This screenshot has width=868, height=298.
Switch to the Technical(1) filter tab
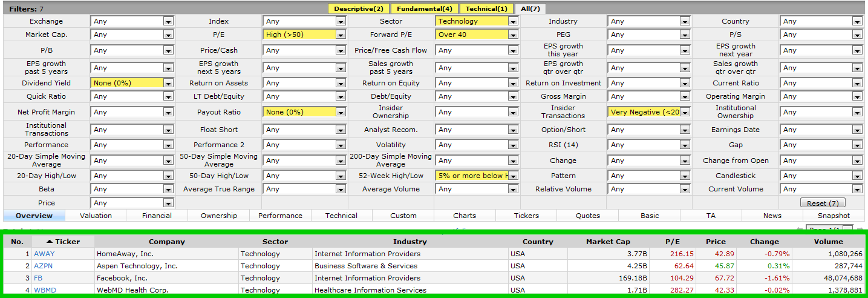486,8
